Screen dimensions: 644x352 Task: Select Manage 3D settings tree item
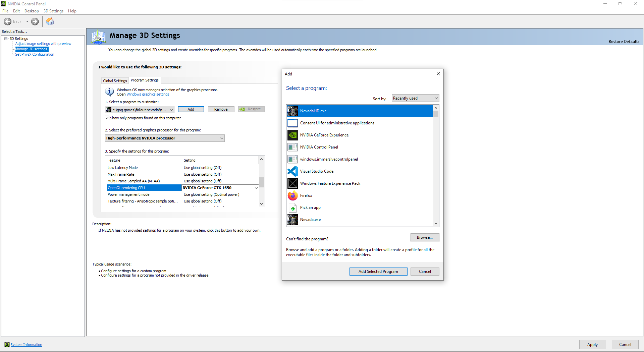click(x=32, y=49)
